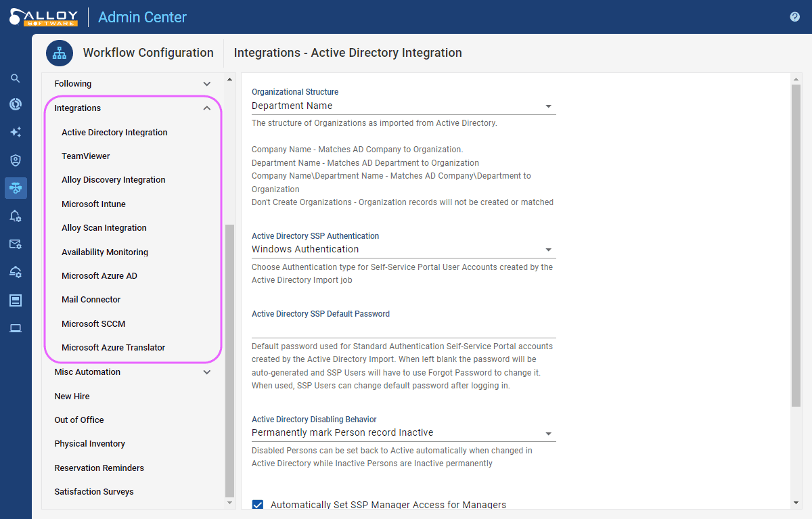Viewport: 812px width, 519px height.
Task: Open the Active Directory SSP Authentication dropdown
Action: pos(403,250)
